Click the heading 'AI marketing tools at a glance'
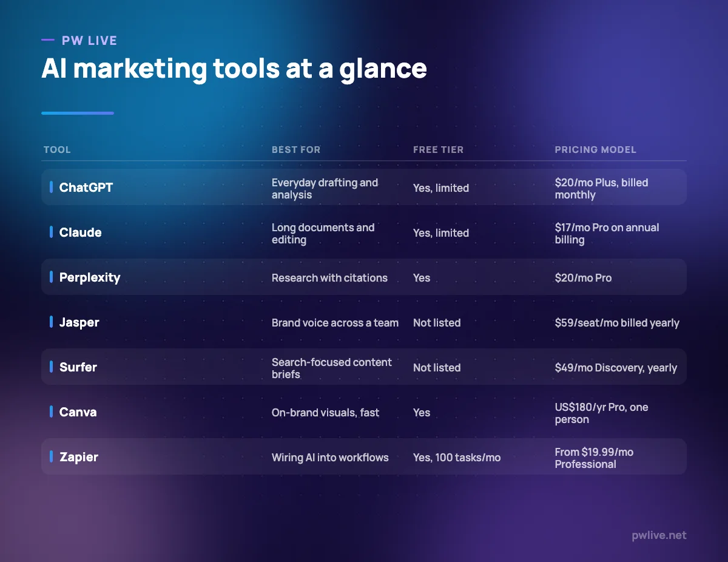This screenshot has height=562, width=728. [234, 69]
